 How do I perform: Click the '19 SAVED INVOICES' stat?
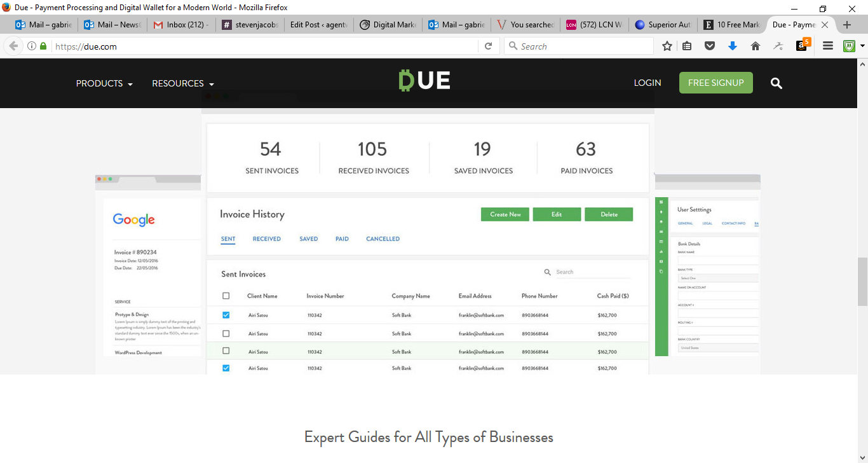pos(483,158)
